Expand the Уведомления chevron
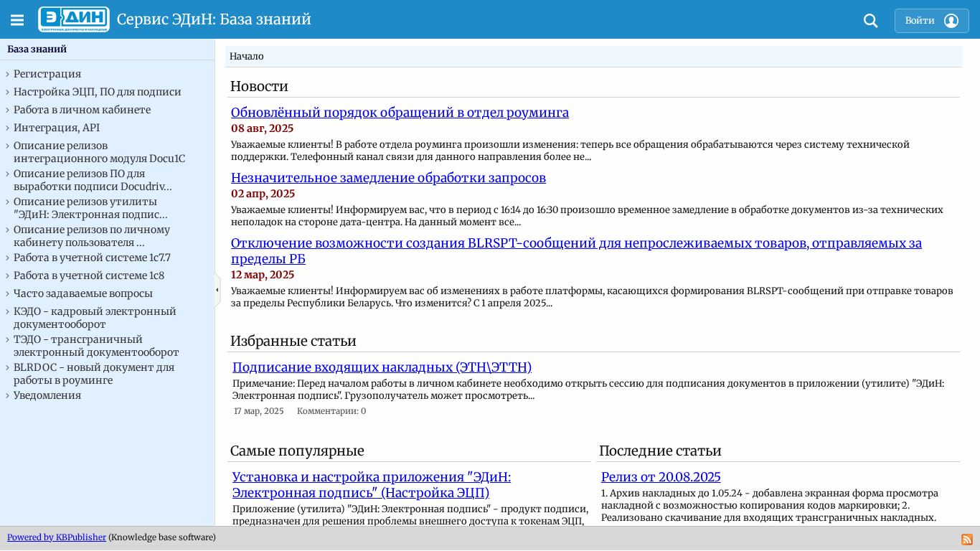 pyautogui.click(x=7, y=395)
